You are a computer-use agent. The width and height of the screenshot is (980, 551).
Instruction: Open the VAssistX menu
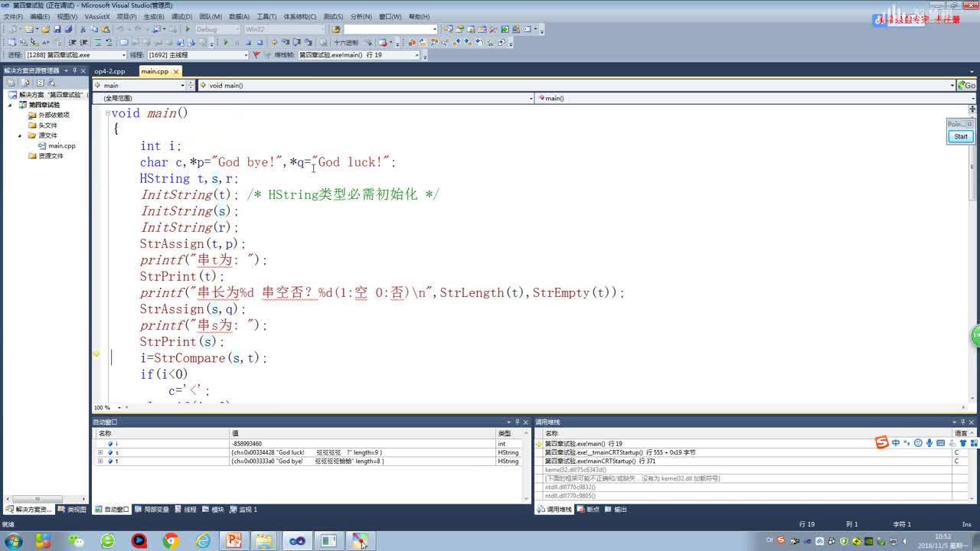[x=96, y=16]
